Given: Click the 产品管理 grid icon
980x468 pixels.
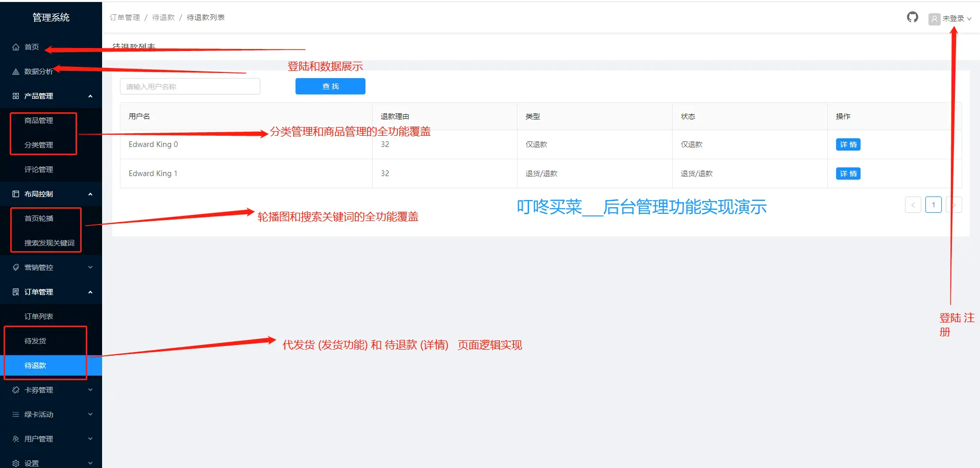Looking at the screenshot, I should coord(16,96).
